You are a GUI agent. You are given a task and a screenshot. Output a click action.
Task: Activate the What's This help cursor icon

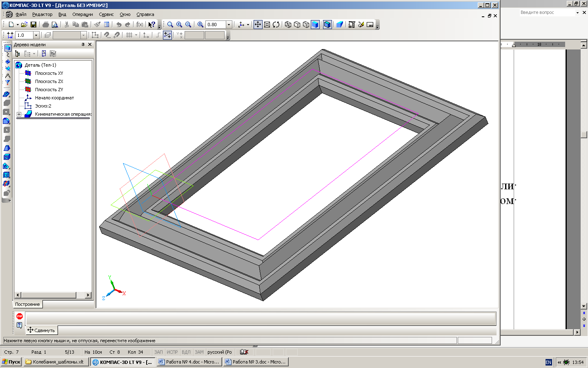[x=151, y=25]
